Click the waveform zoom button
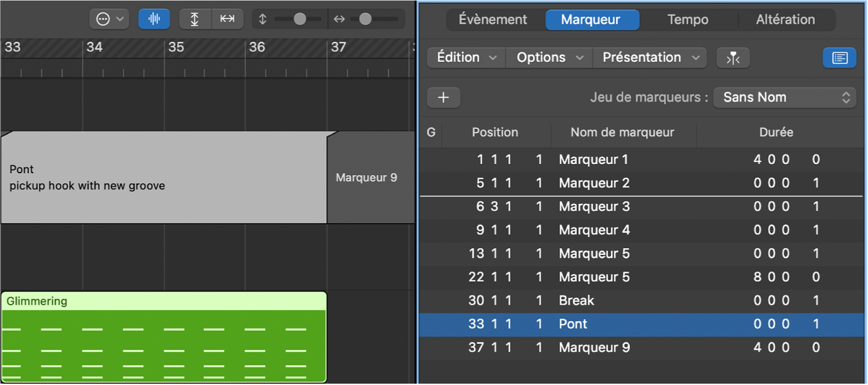 tap(154, 19)
